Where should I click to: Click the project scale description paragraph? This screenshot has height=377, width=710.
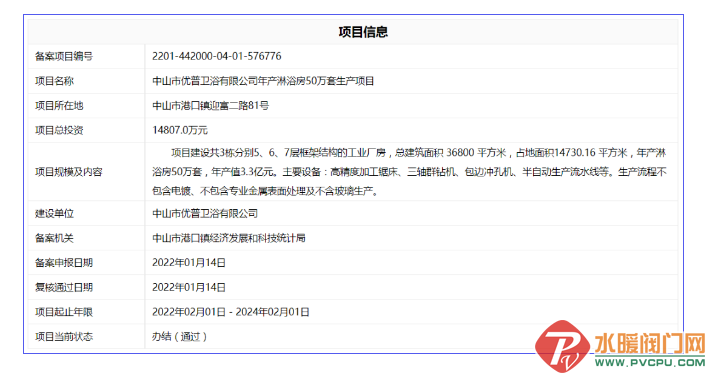pos(409,172)
